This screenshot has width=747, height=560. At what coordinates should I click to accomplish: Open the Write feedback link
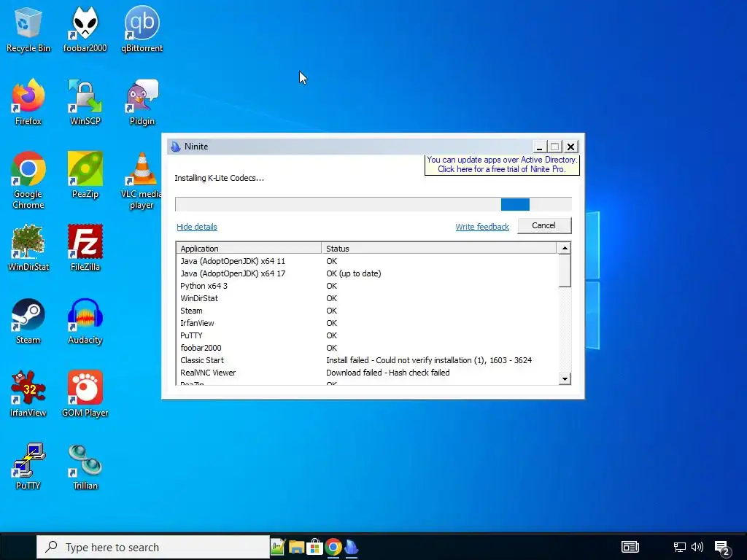click(x=482, y=227)
